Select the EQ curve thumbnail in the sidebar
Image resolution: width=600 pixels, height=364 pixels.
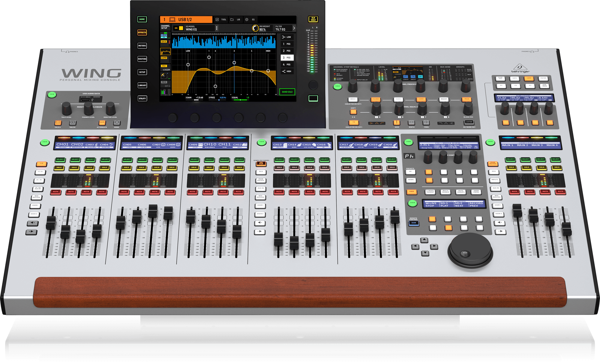click(165, 52)
